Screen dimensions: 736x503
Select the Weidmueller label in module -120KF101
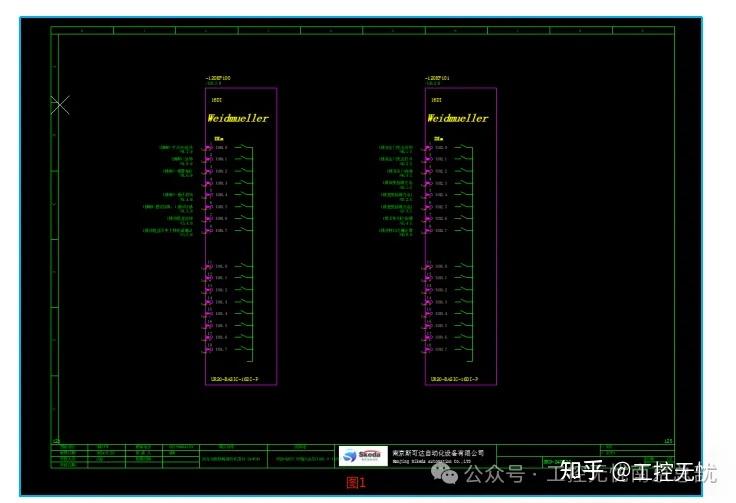458,118
